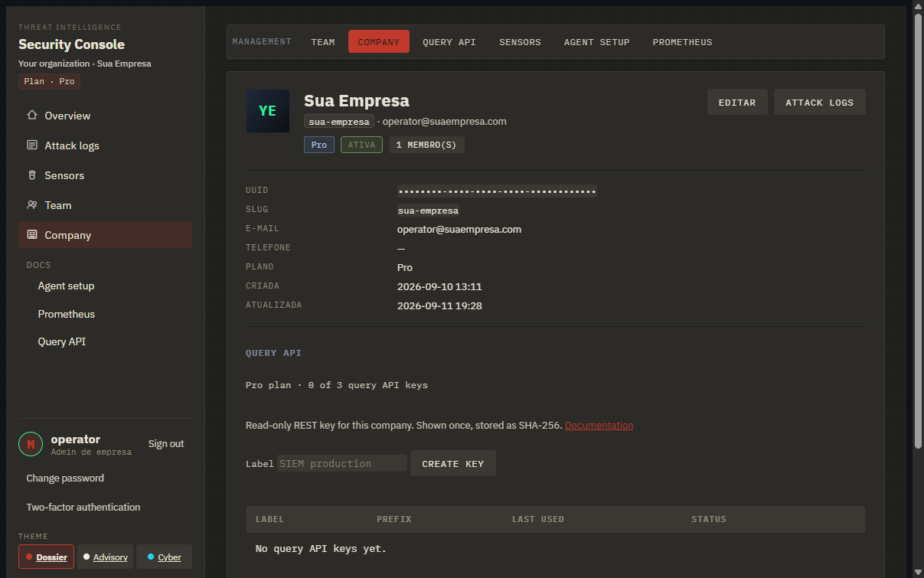The width and height of the screenshot is (924, 578).
Task: Click the Attack logs icon in the sidebar
Action: tap(31, 145)
